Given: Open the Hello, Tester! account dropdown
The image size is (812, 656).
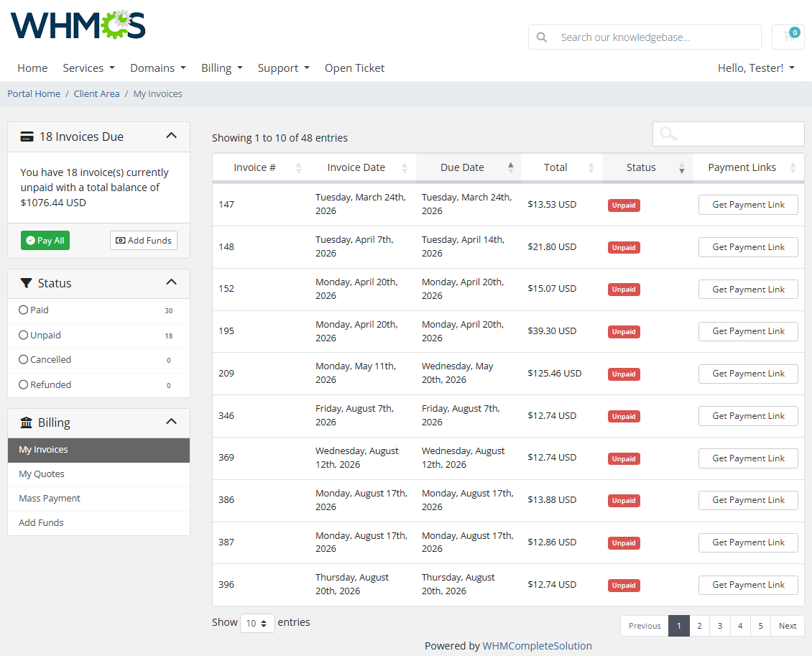Looking at the screenshot, I should [x=756, y=68].
